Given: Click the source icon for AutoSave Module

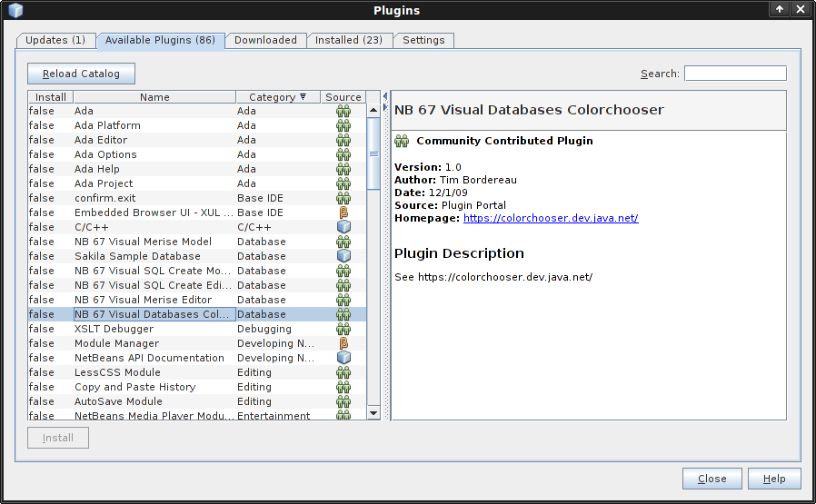Looking at the screenshot, I should [343, 402].
